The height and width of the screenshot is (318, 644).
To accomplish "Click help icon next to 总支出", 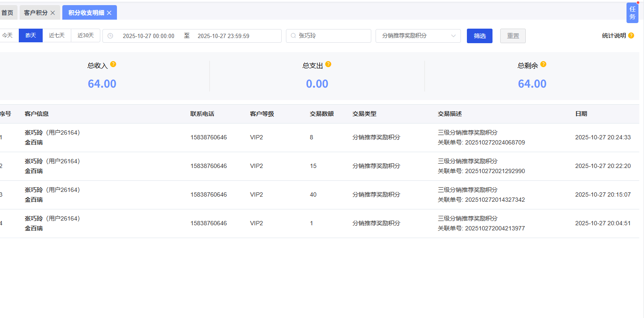I will [x=328, y=64].
